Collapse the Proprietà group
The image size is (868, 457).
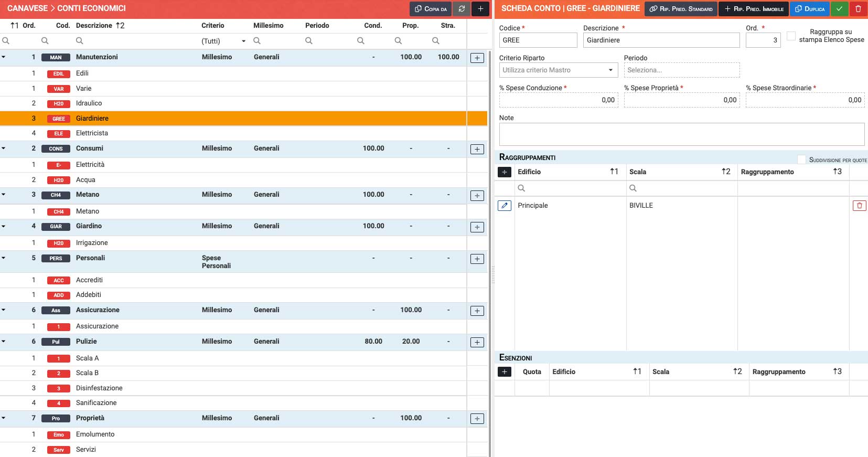4,418
